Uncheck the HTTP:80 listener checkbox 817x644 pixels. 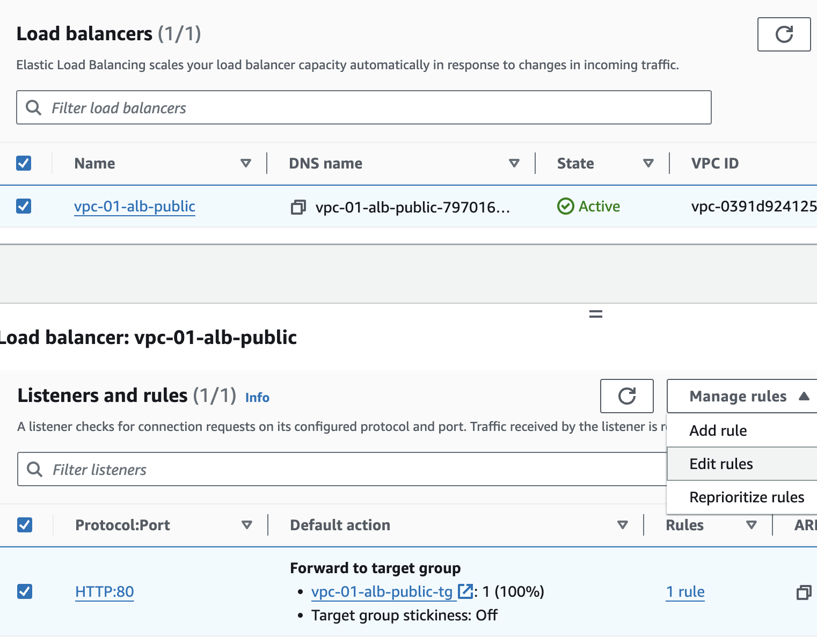pos(25,591)
